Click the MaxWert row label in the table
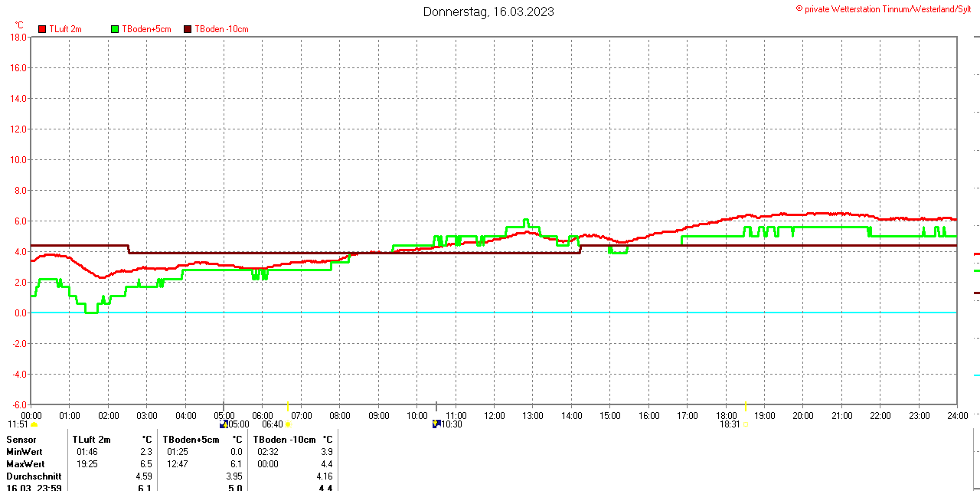980x491 pixels. [25, 464]
